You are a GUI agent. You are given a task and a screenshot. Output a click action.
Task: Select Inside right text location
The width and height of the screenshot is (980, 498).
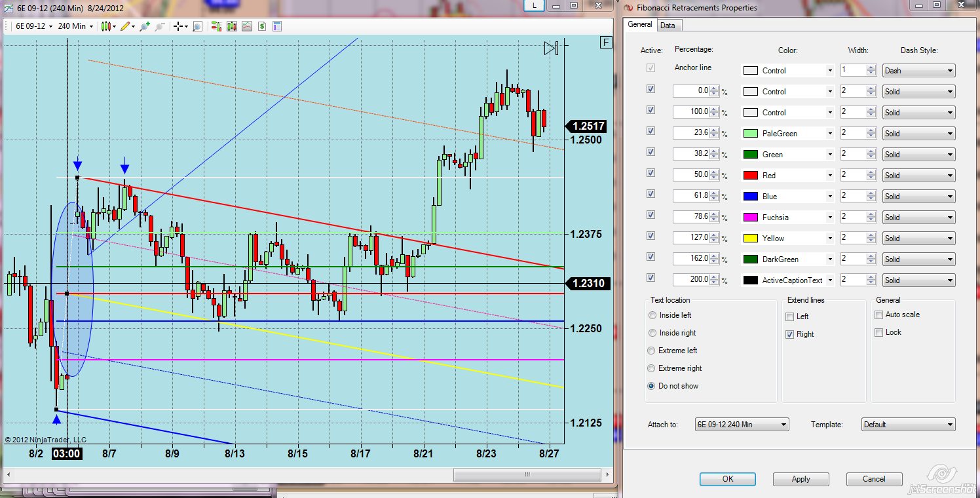652,333
